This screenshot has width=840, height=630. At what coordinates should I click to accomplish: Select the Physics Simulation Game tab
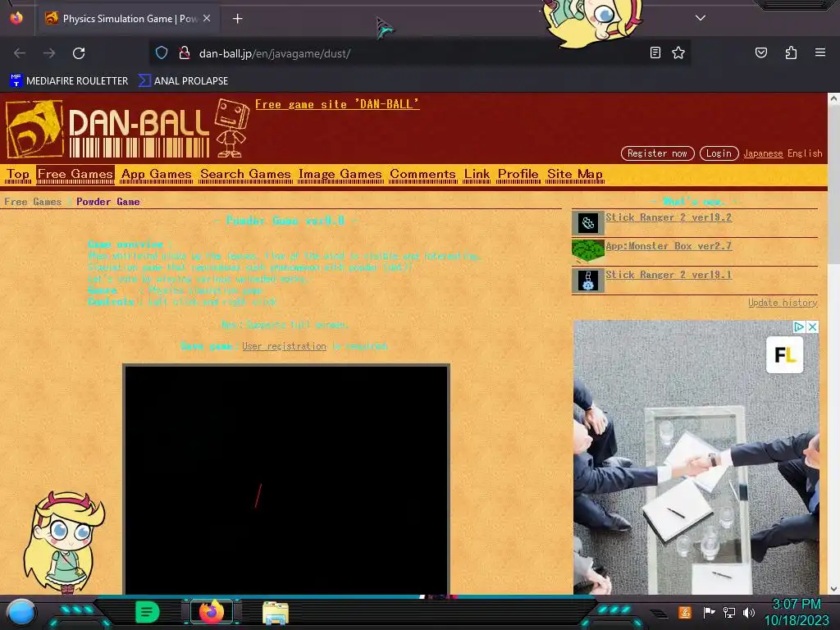[x=126, y=19]
